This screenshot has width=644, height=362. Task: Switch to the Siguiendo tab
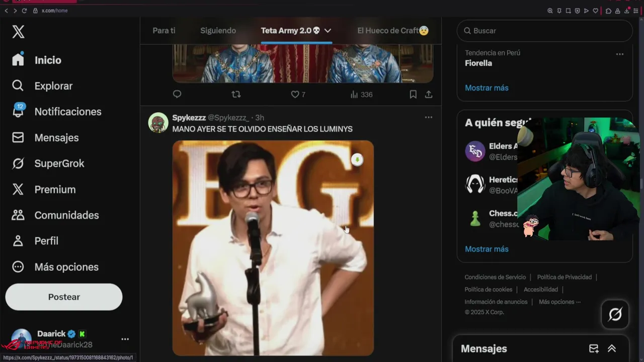[218, 31]
